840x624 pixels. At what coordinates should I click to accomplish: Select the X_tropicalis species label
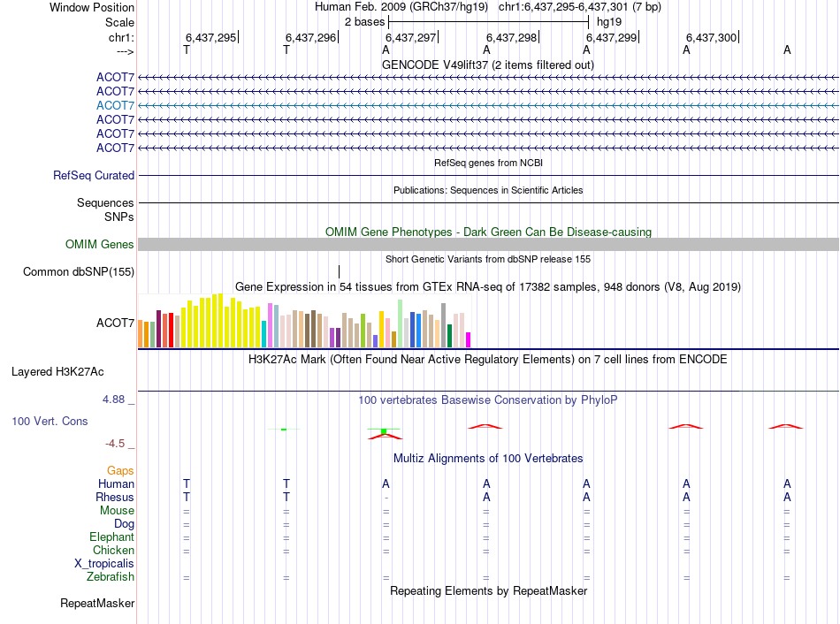click(104, 564)
